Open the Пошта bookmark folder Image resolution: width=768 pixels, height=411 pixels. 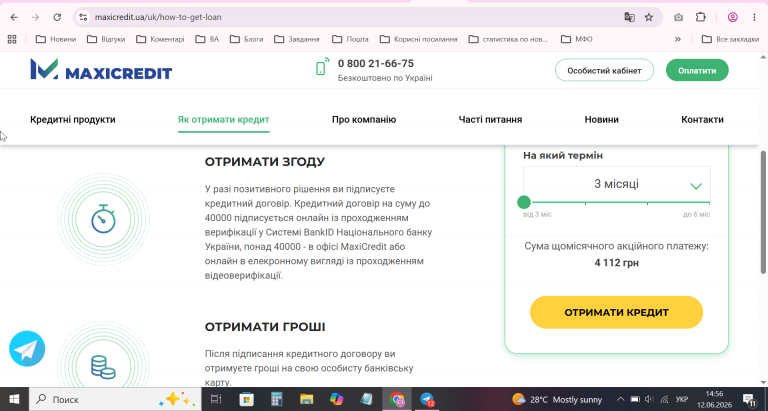tap(350, 39)
